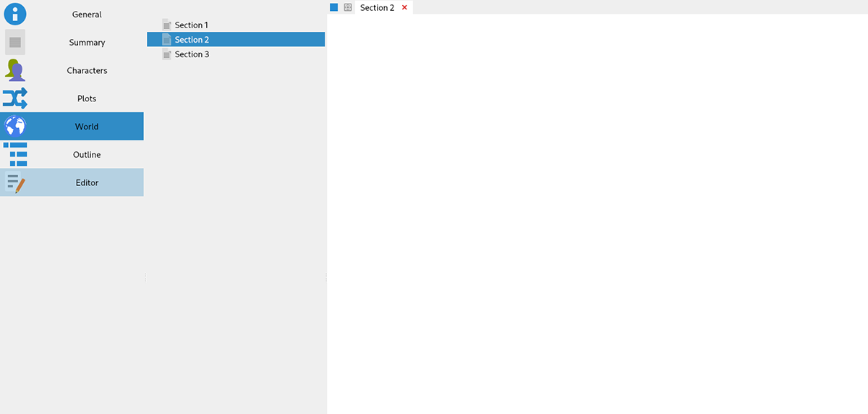868x414 pixels.
Task: Click the blue square button beside the tabs
Action: [x=334, y=7]
